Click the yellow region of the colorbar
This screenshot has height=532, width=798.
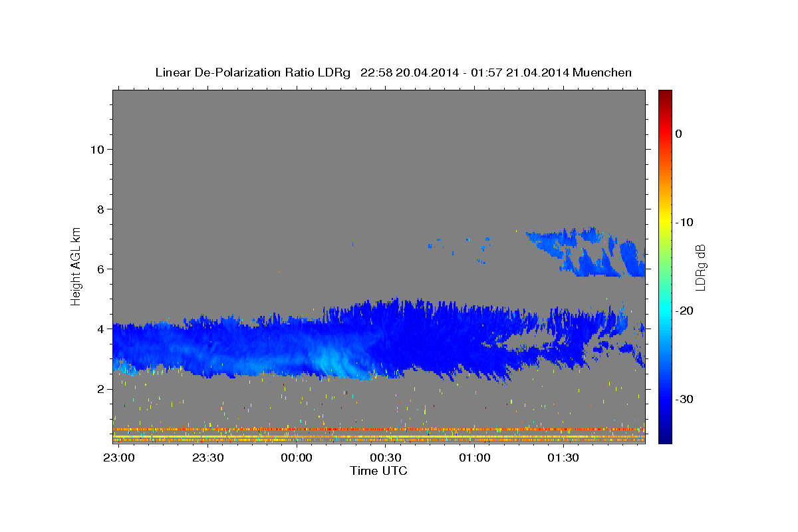[665, 222]
